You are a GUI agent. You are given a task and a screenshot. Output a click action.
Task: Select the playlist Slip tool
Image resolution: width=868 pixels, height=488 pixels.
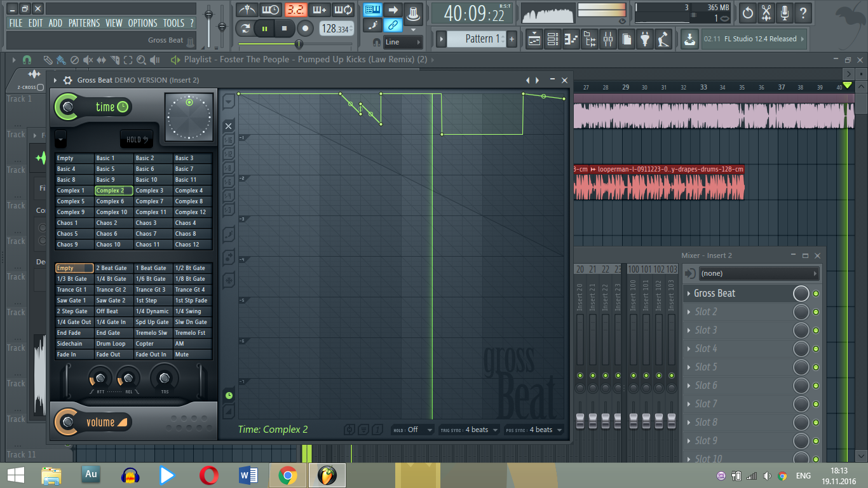point(102,60)
